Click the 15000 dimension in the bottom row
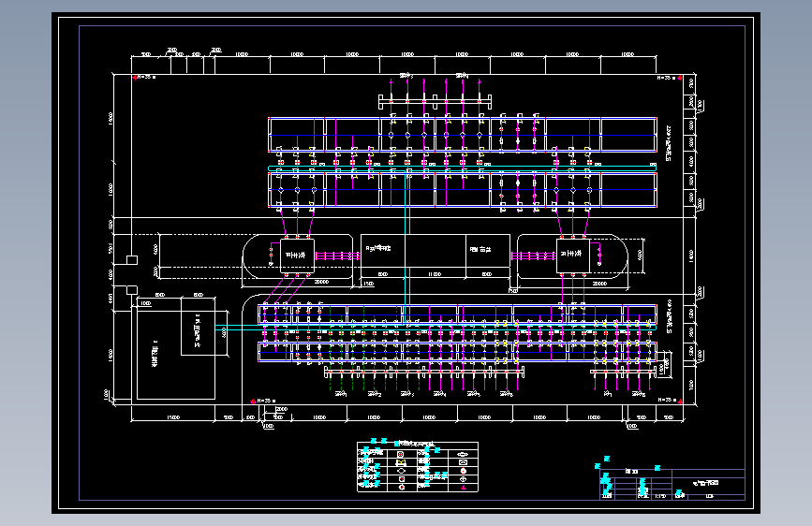Screen dimensions: 812x526 point(173,417)
